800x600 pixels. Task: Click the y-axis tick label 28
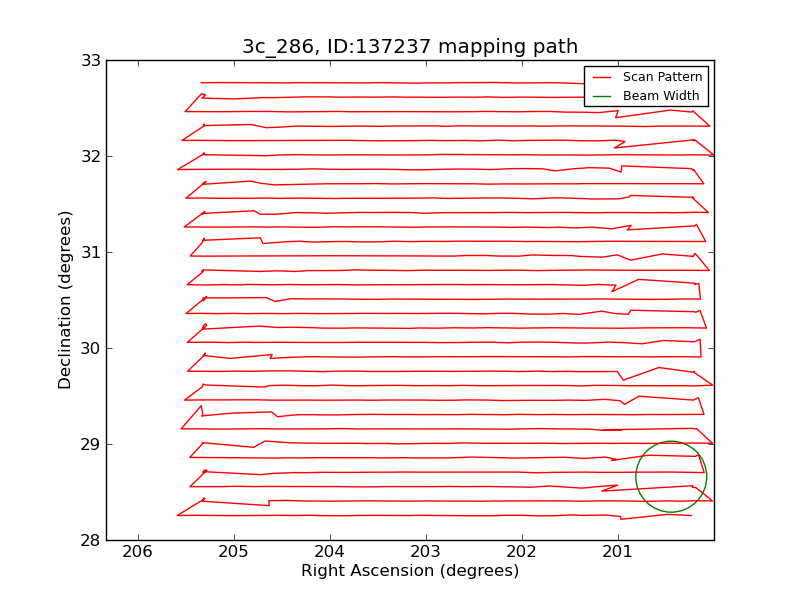click(91, 540)
